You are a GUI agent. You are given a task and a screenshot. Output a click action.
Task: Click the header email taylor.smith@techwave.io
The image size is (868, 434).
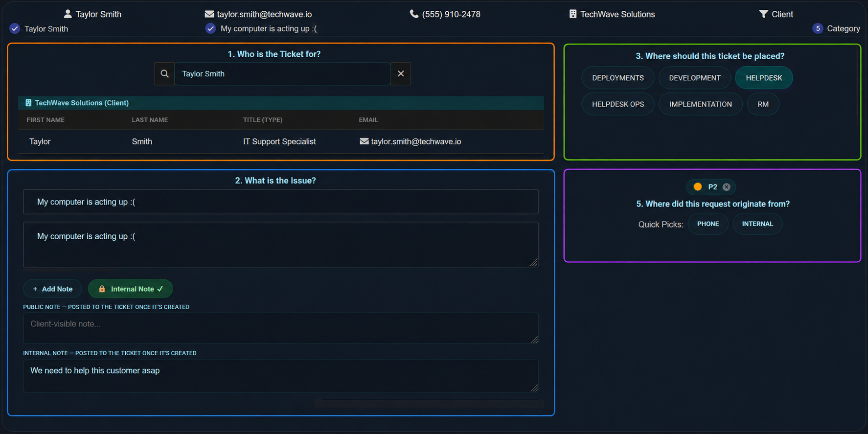pos(264,14)
